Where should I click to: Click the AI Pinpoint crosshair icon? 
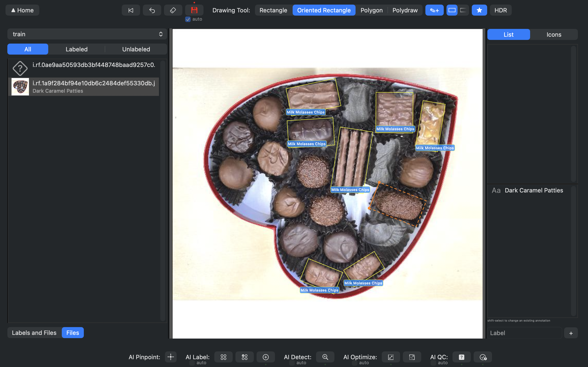[171, 357]
